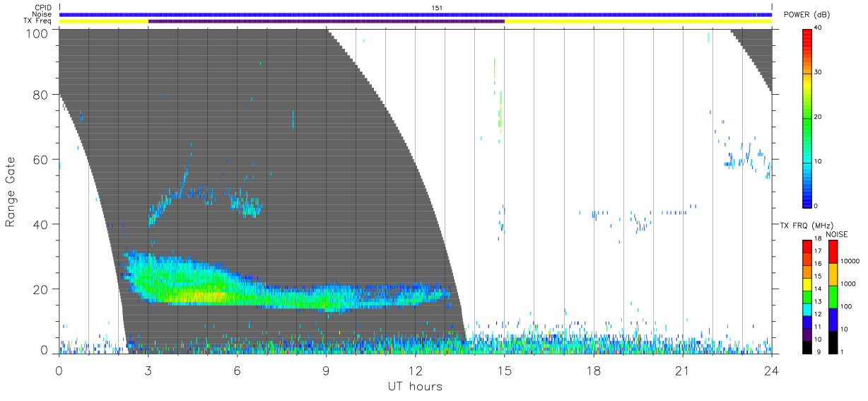Click the 40 tick on Range Gate axis
Screen dimensions: 868x401
[42, 224]
